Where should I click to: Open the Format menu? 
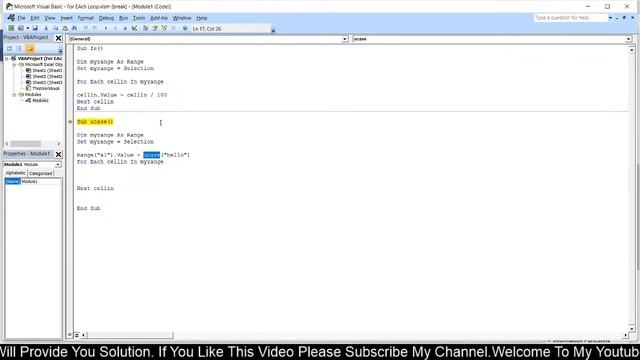click(x=86, y=18)
